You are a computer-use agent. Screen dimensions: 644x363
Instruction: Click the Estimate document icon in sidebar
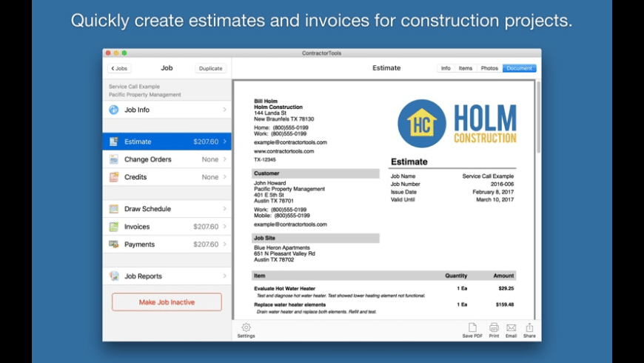(114, 141)
